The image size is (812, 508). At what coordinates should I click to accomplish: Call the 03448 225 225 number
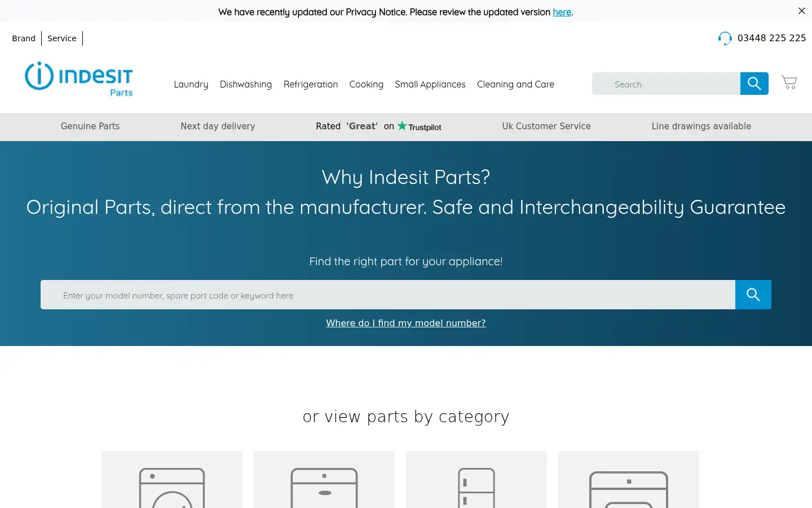point(772,38)
